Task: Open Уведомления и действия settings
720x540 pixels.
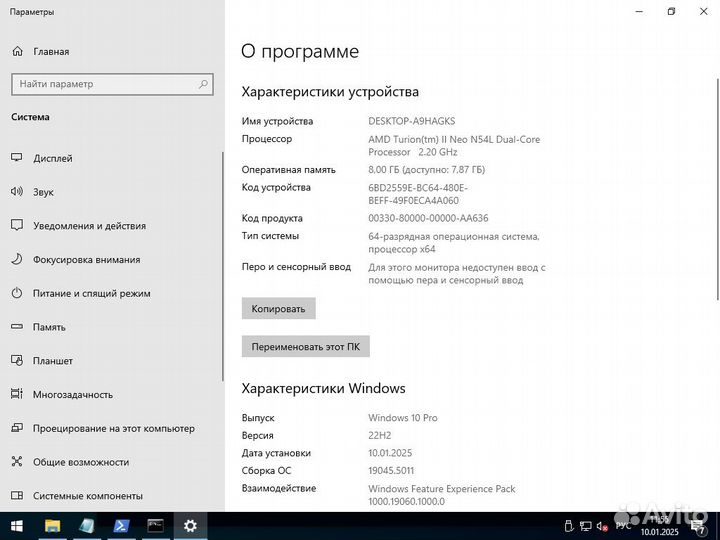Action: pos(79,226)
